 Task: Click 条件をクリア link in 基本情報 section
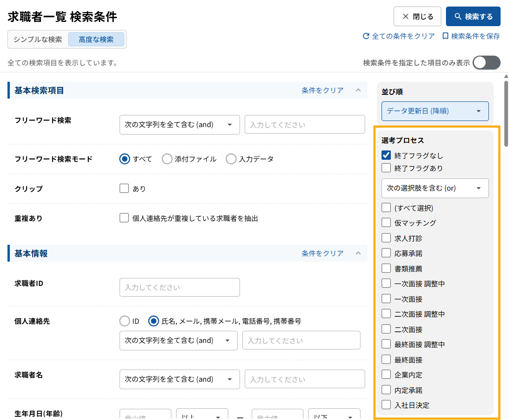click(322, 253)
